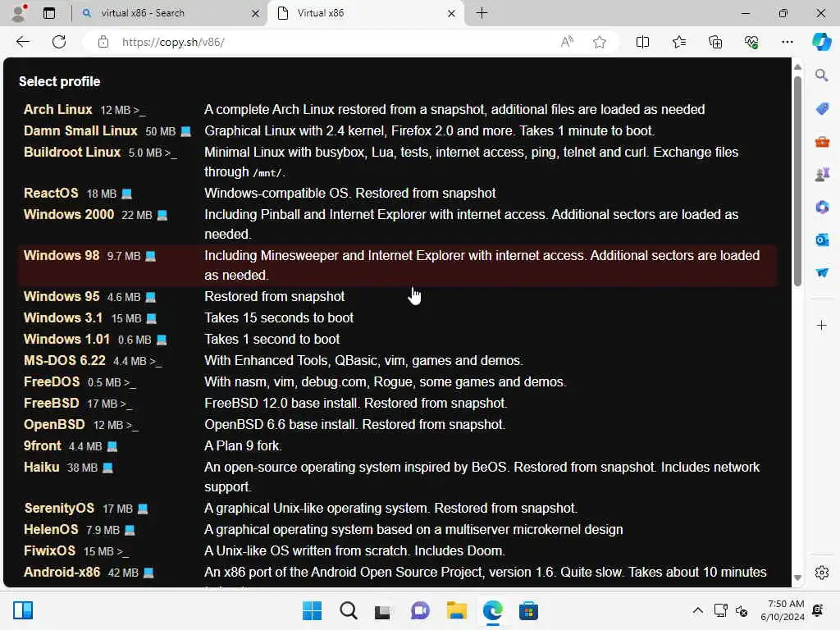Add this page to favorites
Screen dimensions: 840x630
[x=600, y=42]
